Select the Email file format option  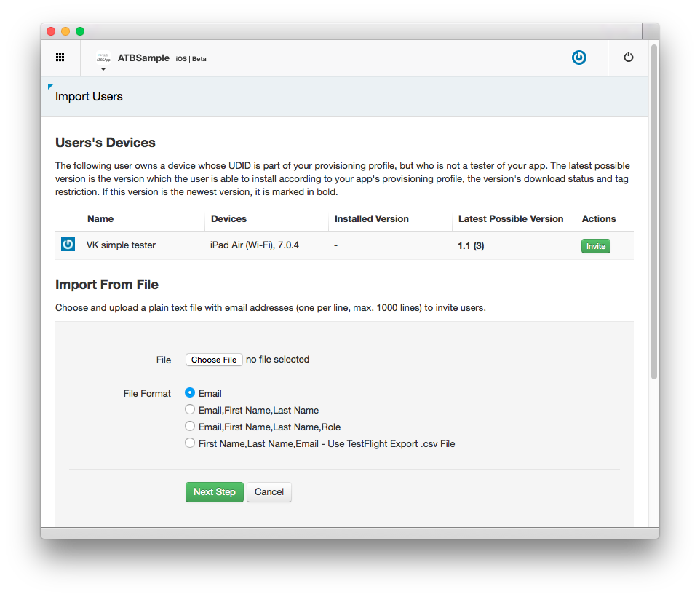coord(190,392)
